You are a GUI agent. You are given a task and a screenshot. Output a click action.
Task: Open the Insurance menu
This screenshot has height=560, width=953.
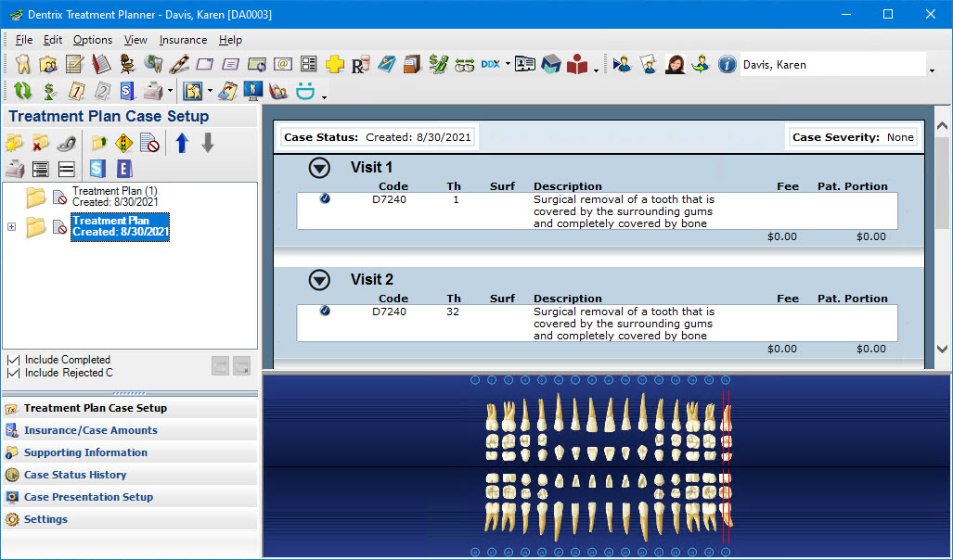[183, 40]
